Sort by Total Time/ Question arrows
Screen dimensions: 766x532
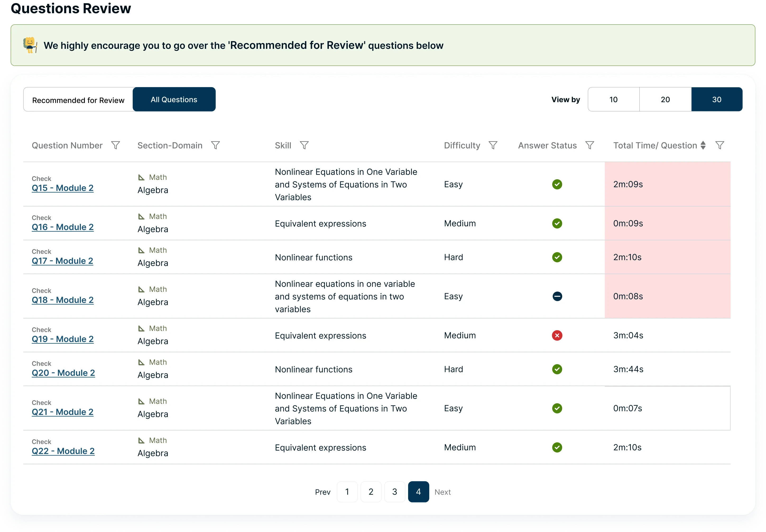pyautogui.click(x=703, y=145)
